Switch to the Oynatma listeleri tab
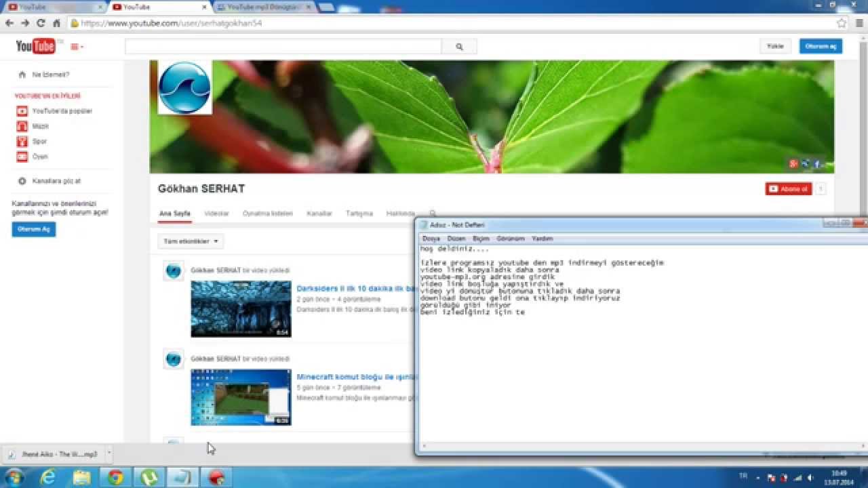This screenshot has height=488, width=868. click(268, 213)
